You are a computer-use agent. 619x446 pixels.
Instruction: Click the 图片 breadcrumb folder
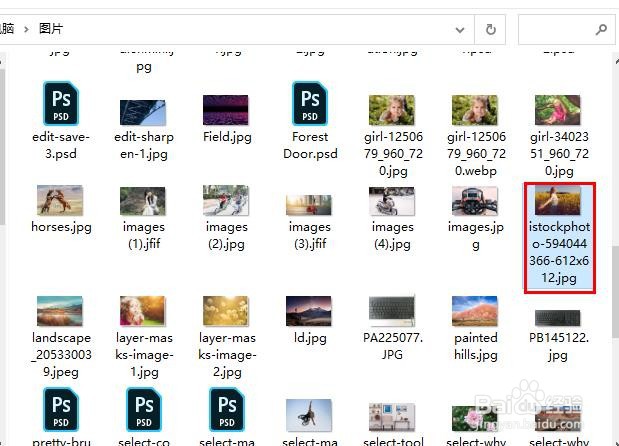[51, 29]
